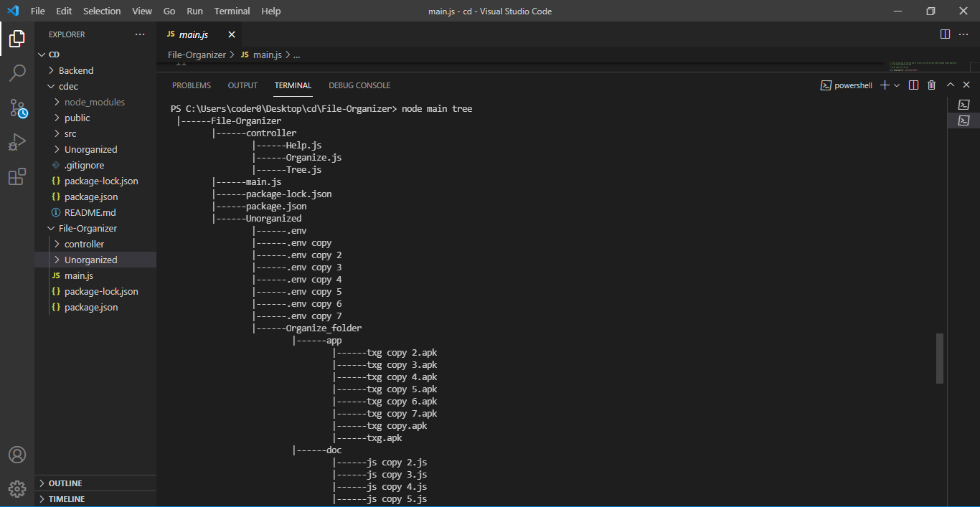Screen dimensions: 980x507
Task: Click the File-Organizer breadcrumb
Action: click(197, 55)
